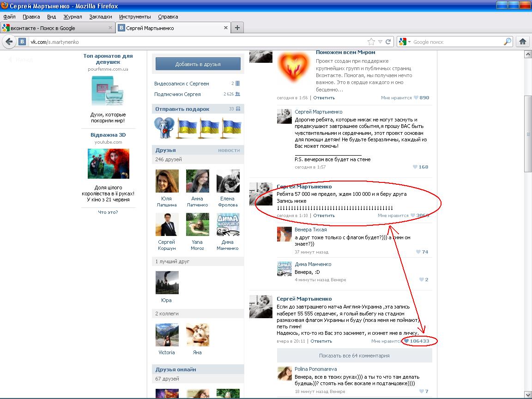
Task: Open a new tab with the plus button
Action: pyautogui.click(x=237, y=28)
